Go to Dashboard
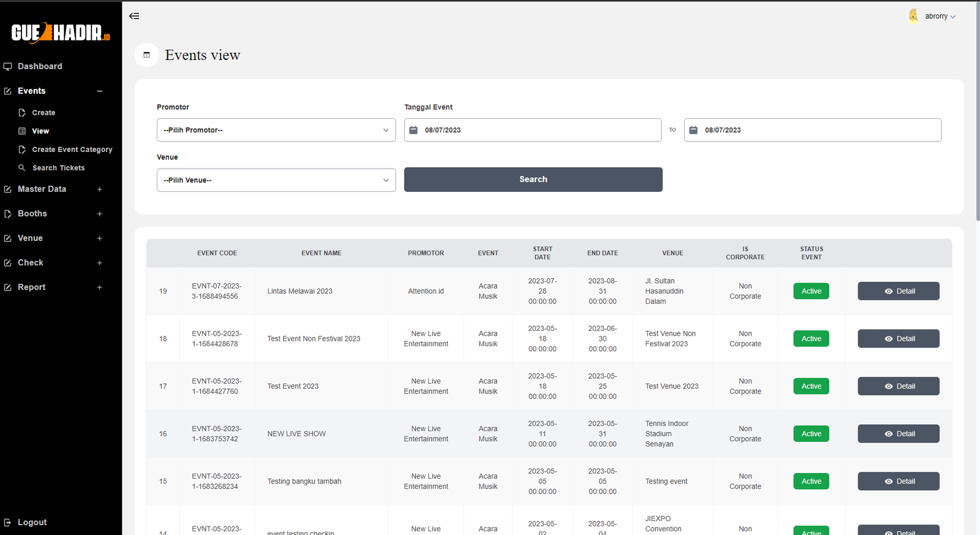 [x=40, y=66]
